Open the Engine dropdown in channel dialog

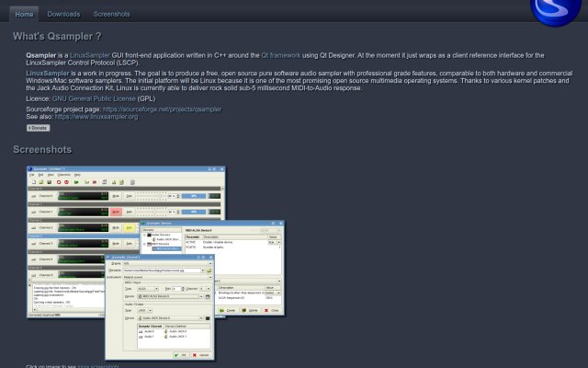click(x=167, y=264)
